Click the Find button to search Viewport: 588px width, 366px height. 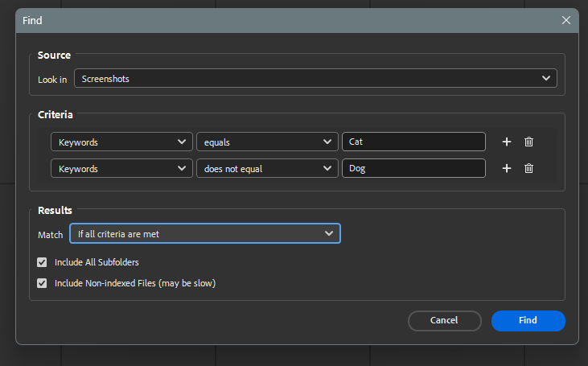pyautogui.click(x=528, y=320)
